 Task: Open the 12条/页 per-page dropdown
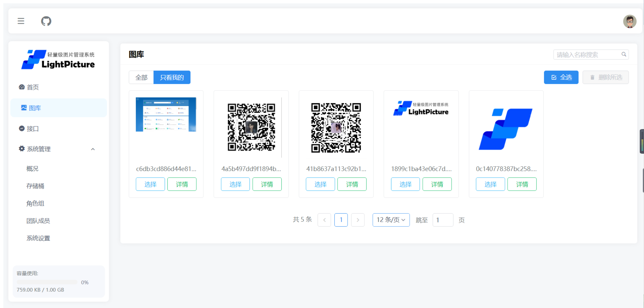(391, 220)
